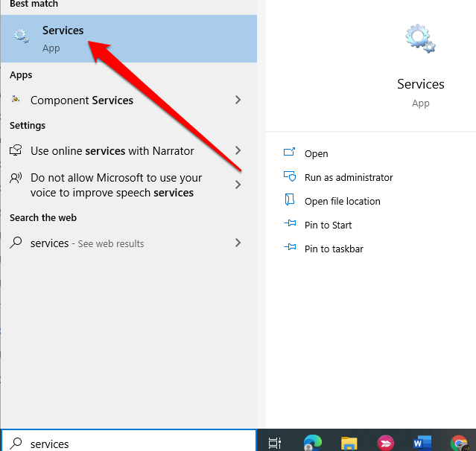Select Pin to taskbar option
476x451 pixels.
334,249
